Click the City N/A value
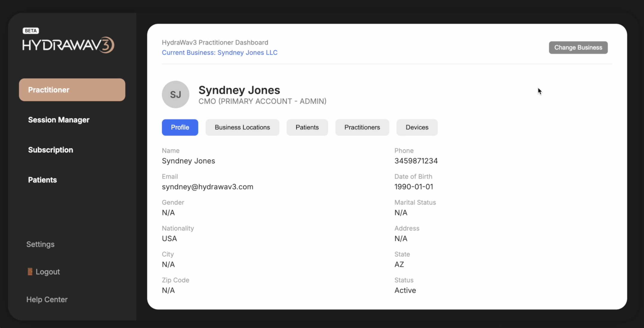The width and height of the screenshot is (644, 328). (x=168, y=264)
